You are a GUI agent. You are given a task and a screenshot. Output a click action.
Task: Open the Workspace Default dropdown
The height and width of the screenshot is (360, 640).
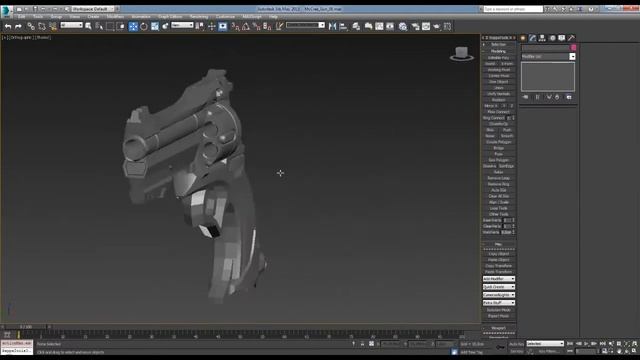click(93, 9)
